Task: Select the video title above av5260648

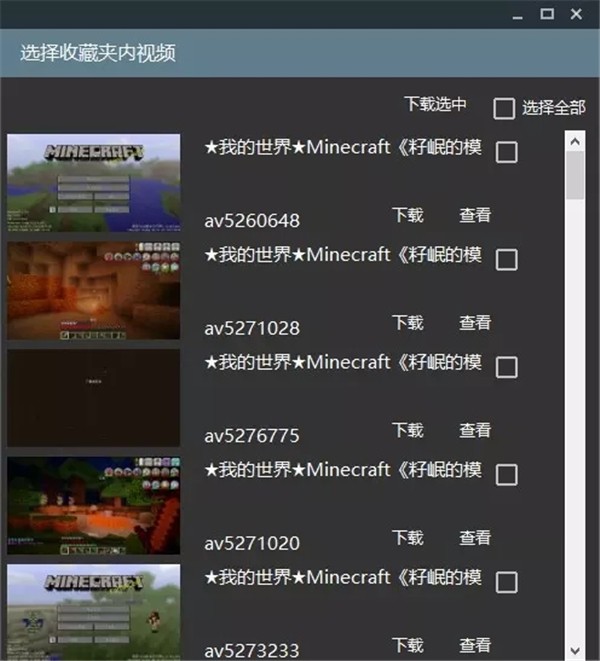Action: 343,148
